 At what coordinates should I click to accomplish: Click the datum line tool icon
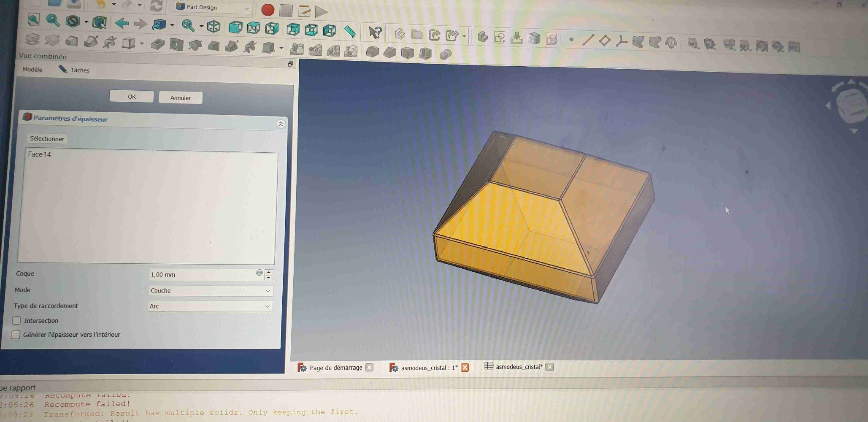[x=588, y=40]
